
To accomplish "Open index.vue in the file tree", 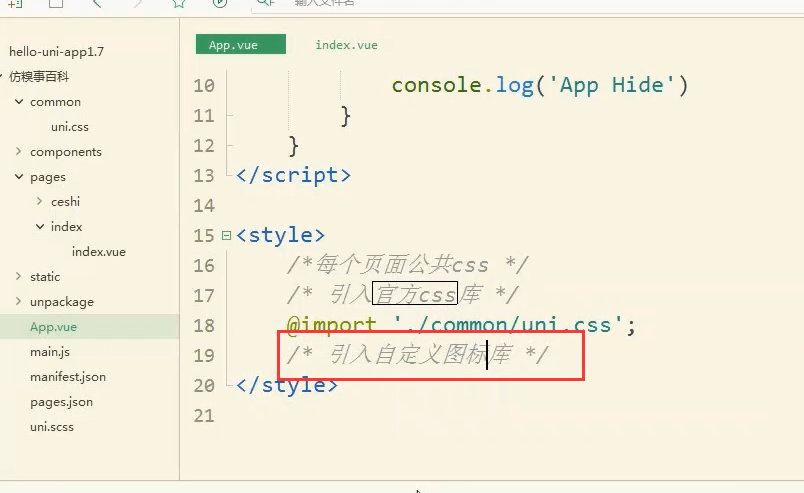I will [98, 252].
